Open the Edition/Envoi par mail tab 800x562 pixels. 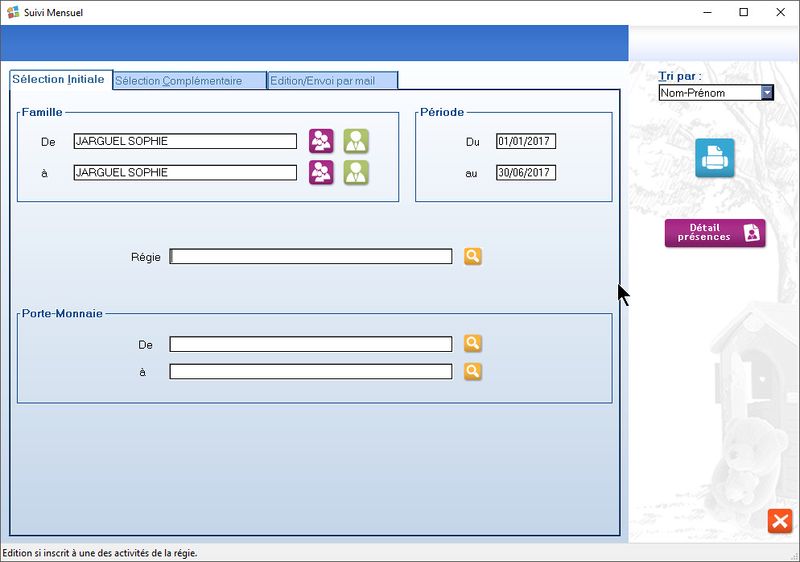(x=332, y=81)
